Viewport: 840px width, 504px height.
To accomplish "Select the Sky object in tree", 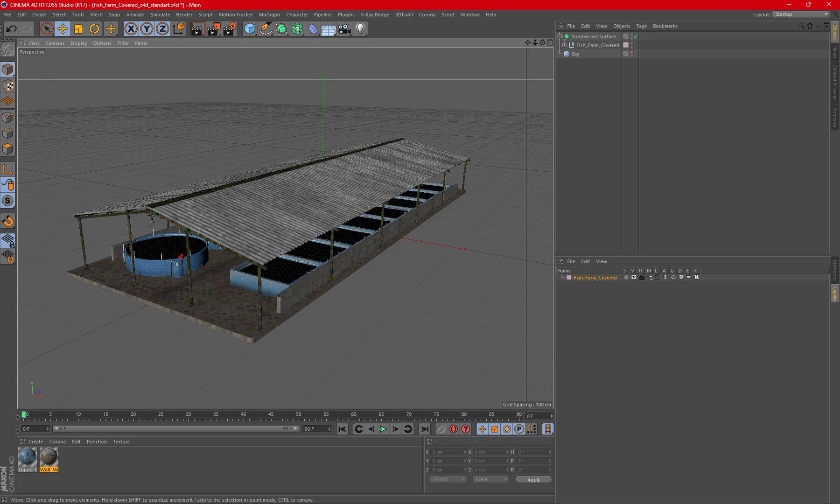I will [575, 54].
